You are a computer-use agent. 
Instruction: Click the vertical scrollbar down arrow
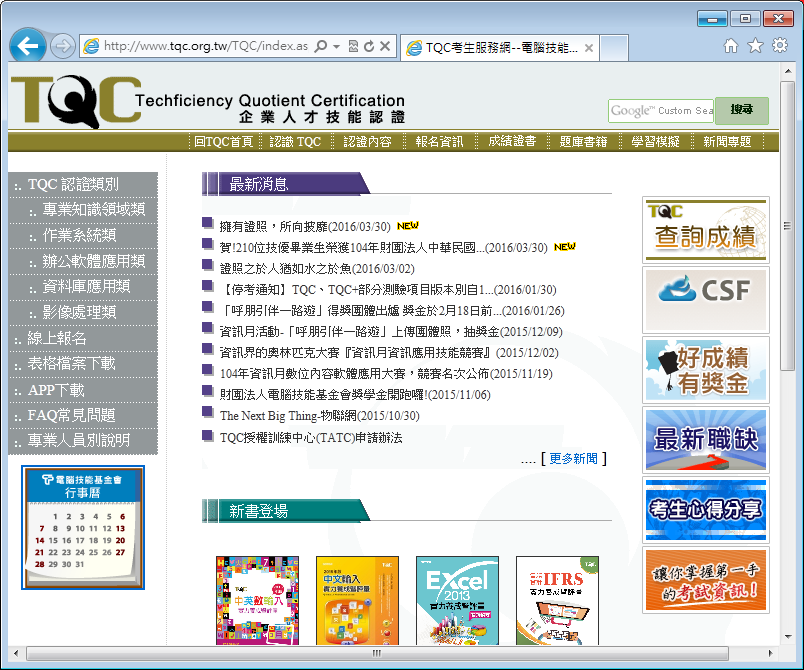coord(788,637)
